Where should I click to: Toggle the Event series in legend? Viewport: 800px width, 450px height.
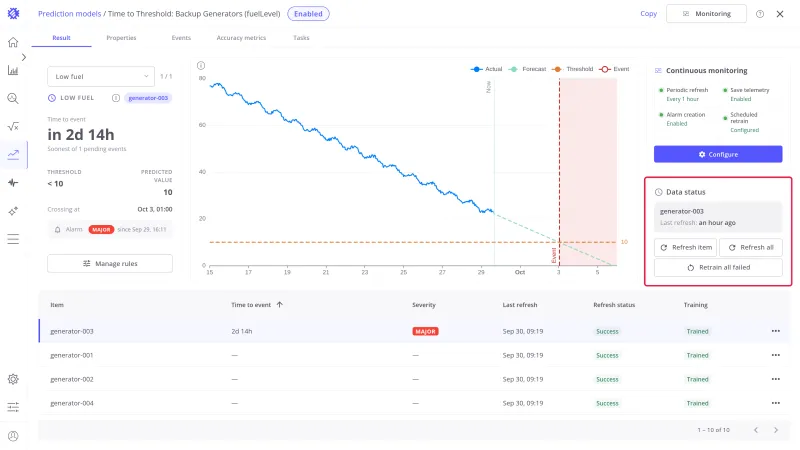[x=614, y=69]
